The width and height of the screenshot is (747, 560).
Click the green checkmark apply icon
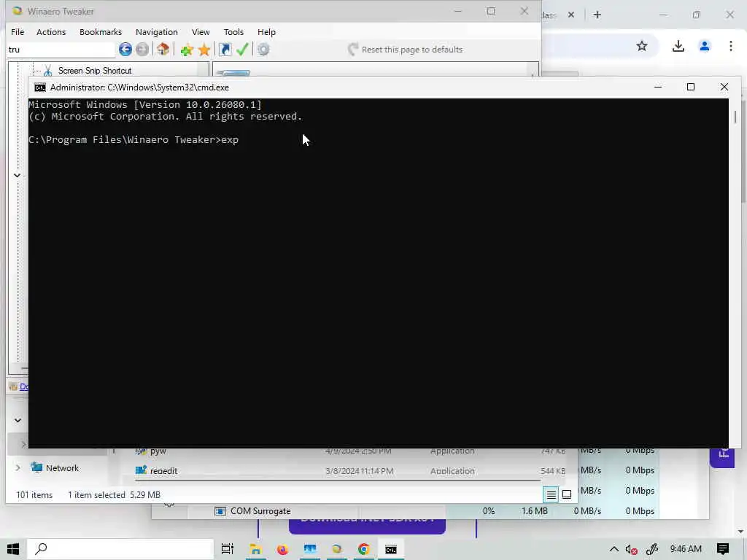click(242, 49)
